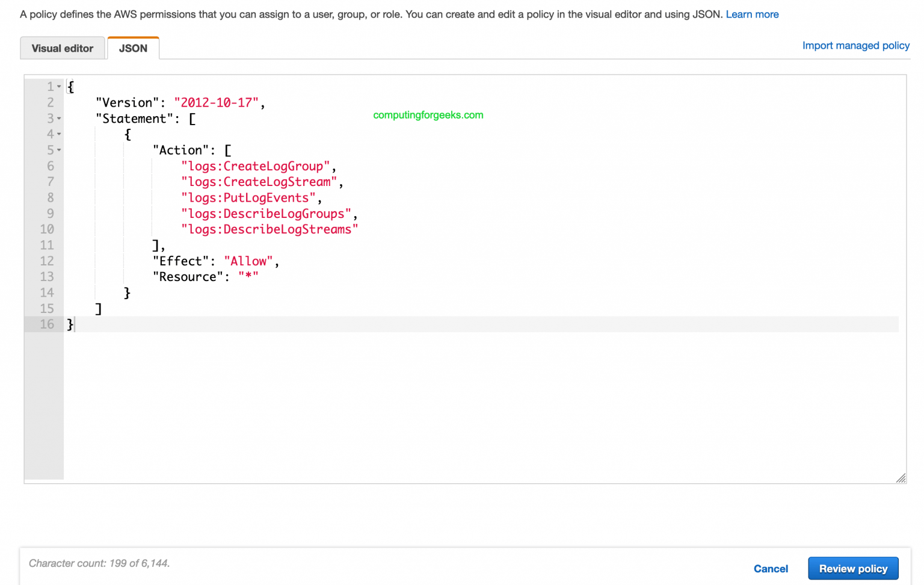Click Import managed policy

855,45
